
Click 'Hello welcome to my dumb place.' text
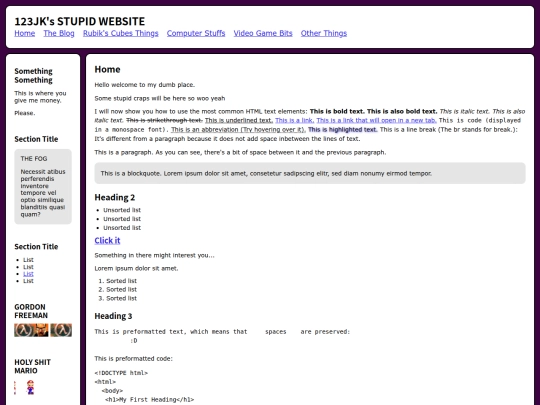(x=145, y=85)
